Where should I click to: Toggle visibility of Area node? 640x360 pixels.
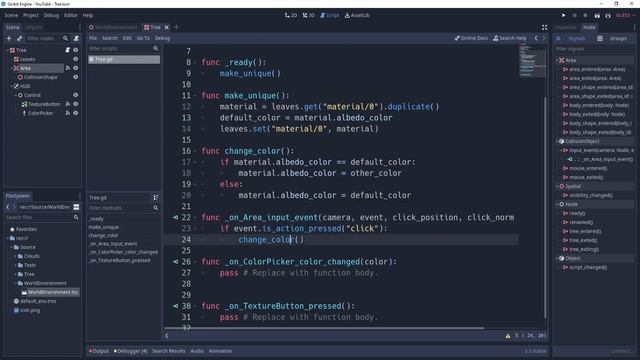tap(76, 68)
